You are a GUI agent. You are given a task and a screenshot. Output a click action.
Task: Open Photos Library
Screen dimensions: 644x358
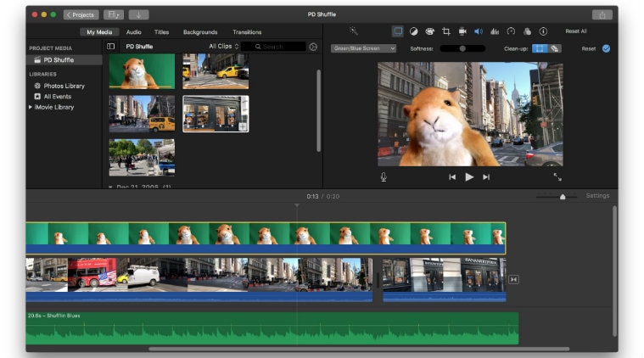click(x=64, y=86)
